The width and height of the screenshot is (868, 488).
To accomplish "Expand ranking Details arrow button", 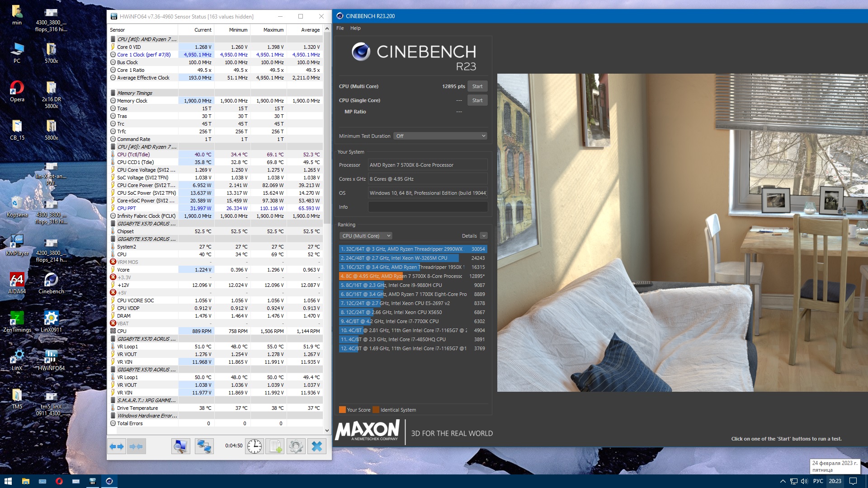I will 484,236.
